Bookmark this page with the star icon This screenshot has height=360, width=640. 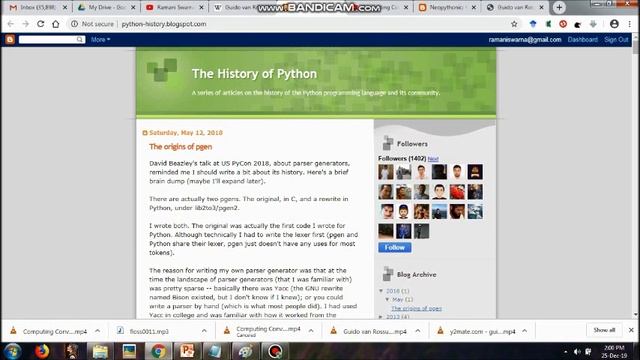[x=514, y=24]
